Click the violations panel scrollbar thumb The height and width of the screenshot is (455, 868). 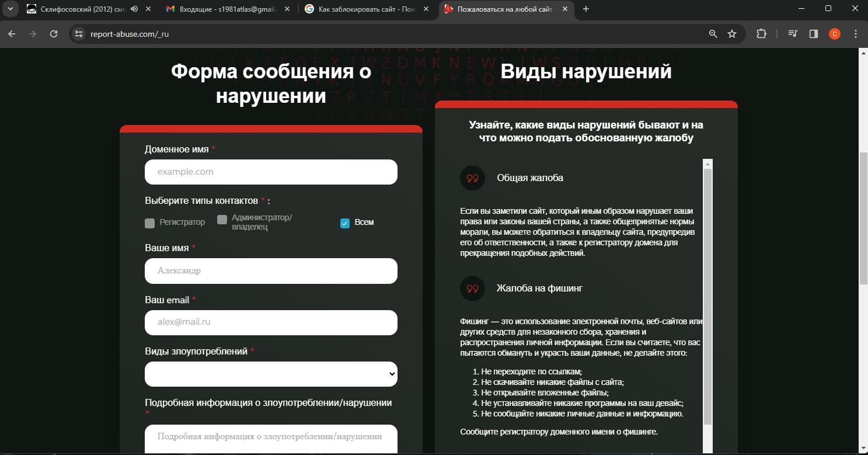[x=707, y=297]
